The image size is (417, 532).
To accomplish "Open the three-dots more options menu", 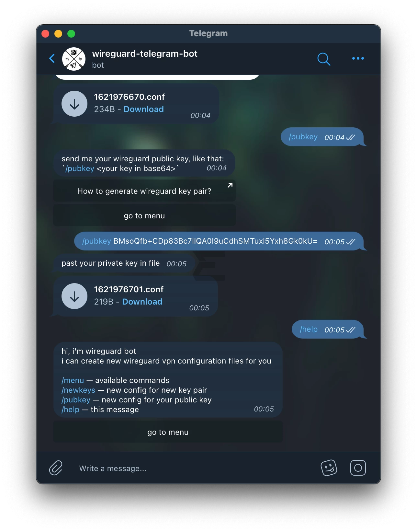I will point(358,59).
